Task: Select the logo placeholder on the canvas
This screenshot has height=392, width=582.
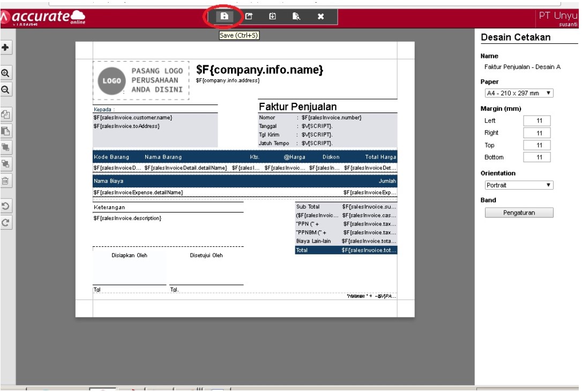Action: coord(141,80)
